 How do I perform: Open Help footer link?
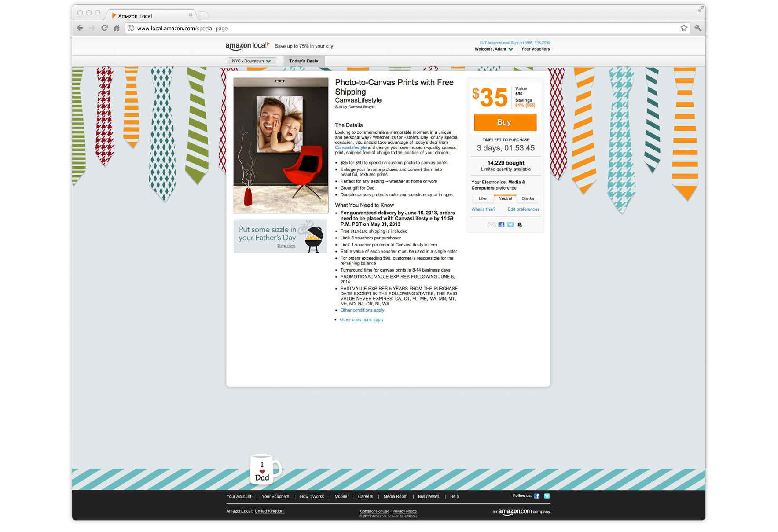(x=455, y=497)
